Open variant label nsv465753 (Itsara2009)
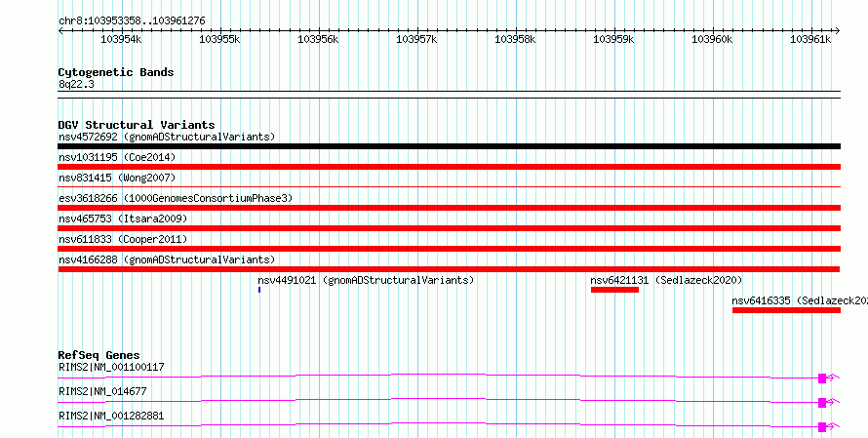Viewport: 868px width, 438px height. point(123,219)
